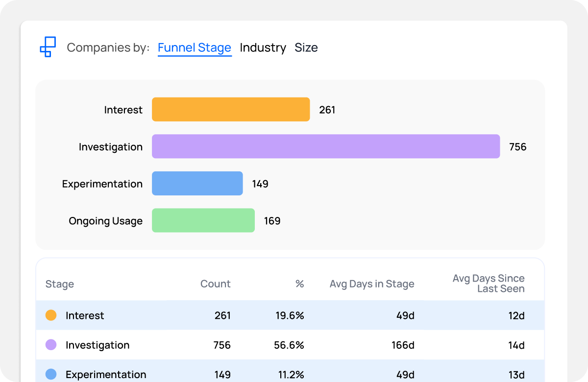Switch to the Size tab
Viewport: 588px width, 382px height.
306,48
